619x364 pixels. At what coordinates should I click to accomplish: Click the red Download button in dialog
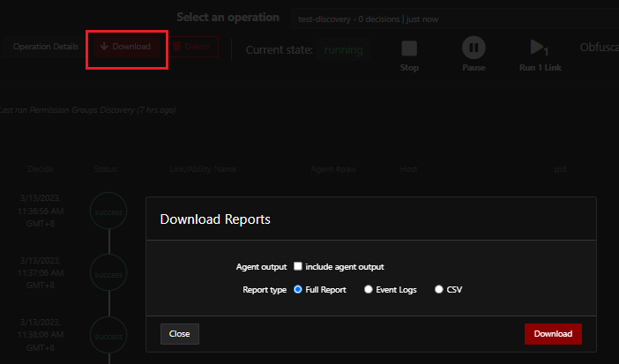[x=553, y=334]
